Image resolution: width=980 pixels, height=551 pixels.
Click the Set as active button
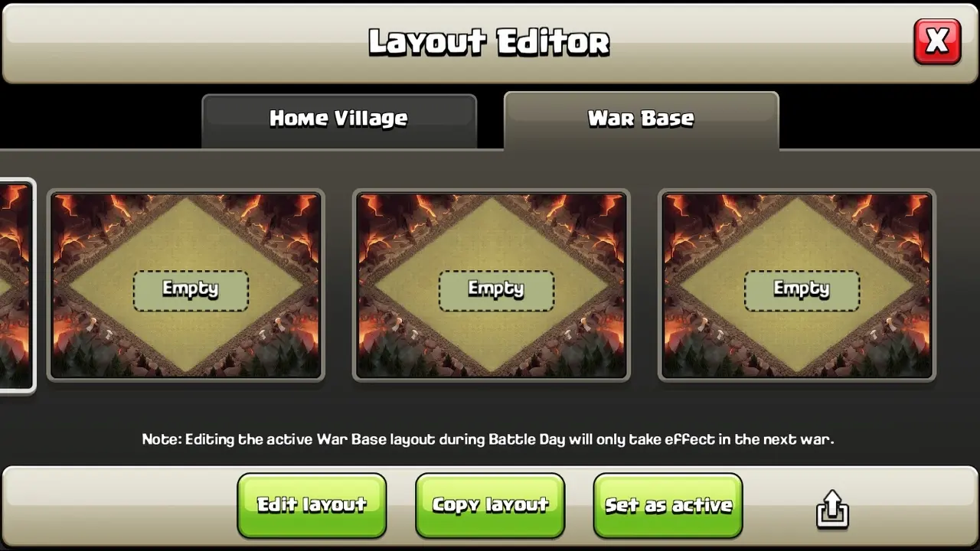[668, 505]
